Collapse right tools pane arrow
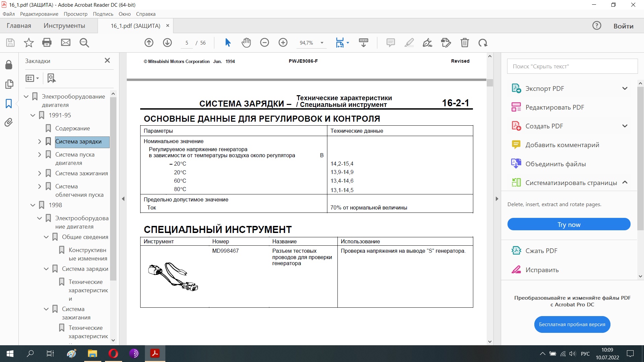 497,199
